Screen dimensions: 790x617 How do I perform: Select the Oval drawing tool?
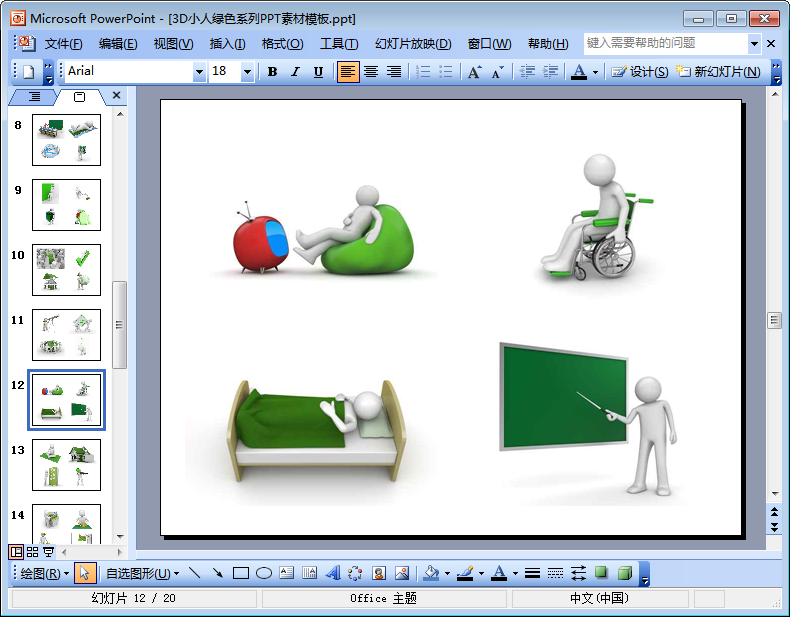(x=264, y=574)
